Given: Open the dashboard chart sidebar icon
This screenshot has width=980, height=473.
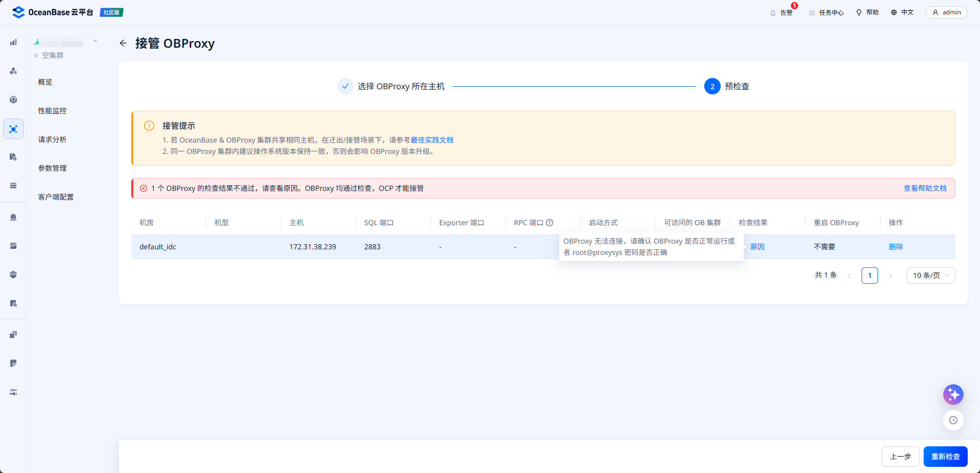Looking at the screenshot, I should (13, 42).
